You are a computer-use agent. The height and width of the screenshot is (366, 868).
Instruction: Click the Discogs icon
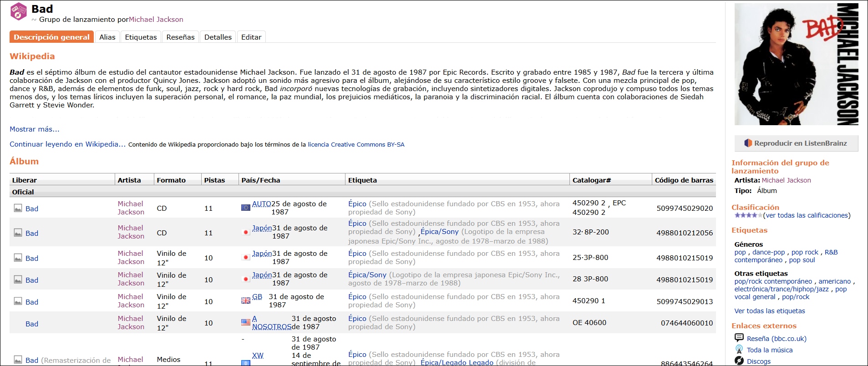click(x=739, y=361)
